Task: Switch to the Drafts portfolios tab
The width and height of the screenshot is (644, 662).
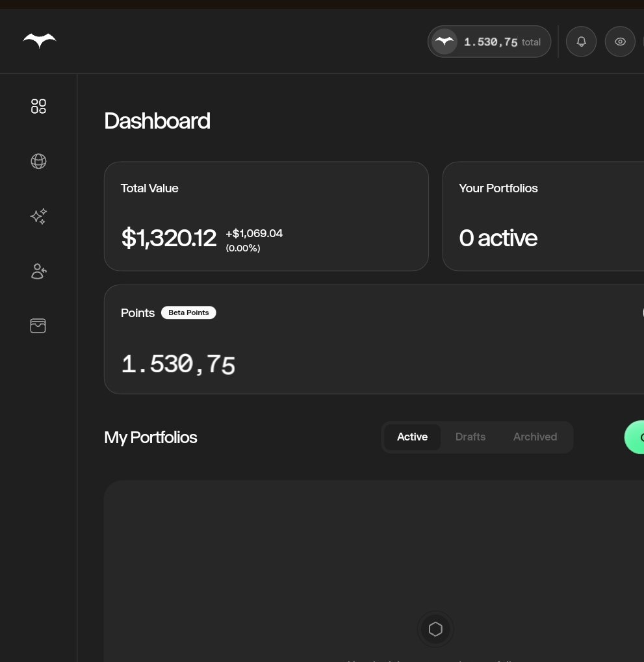Action: pos(470,437)
